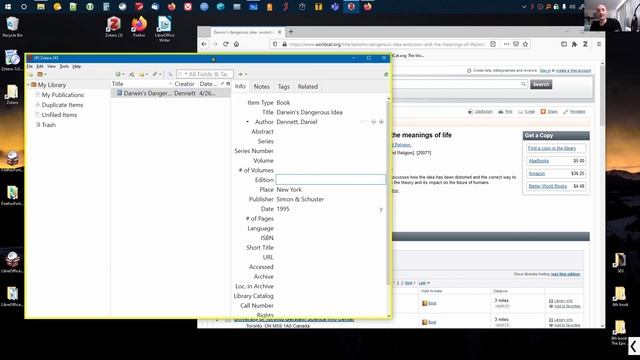
Task: Select the Info tab
Action: [x=240, y=86]
